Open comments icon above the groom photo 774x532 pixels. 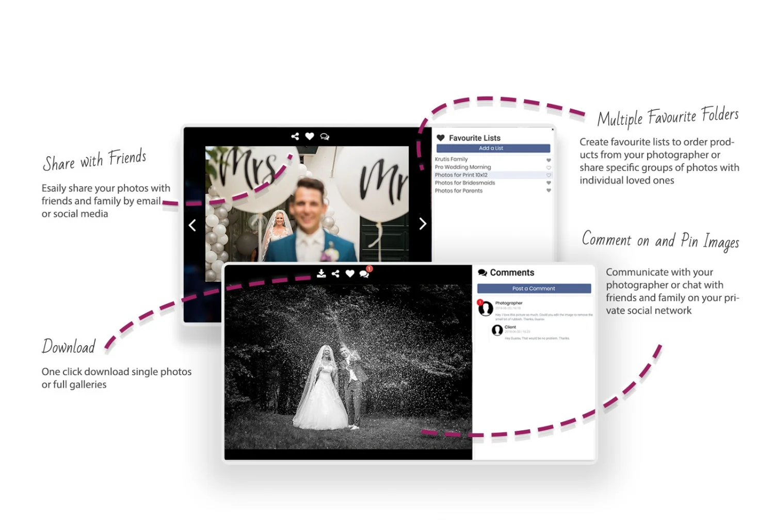point(325,137)
